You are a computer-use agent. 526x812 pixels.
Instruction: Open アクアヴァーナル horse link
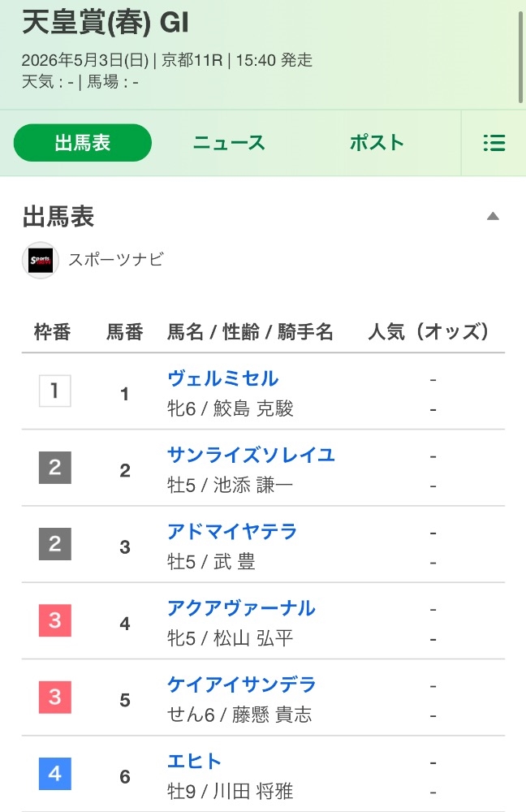tap(241, 608)
